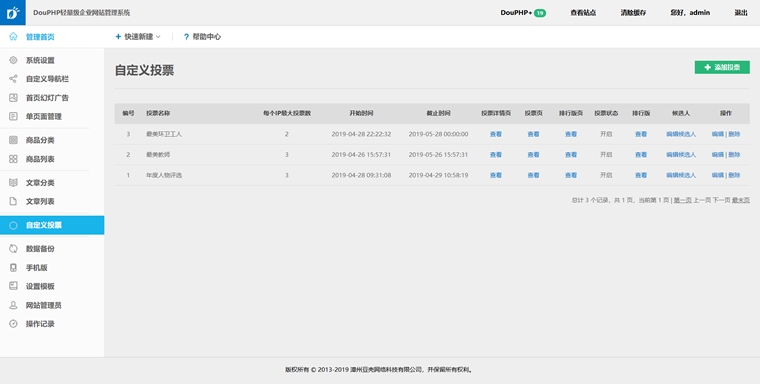Open the 帮助中心 help link
760x384 pixels.
click(202, 36)
